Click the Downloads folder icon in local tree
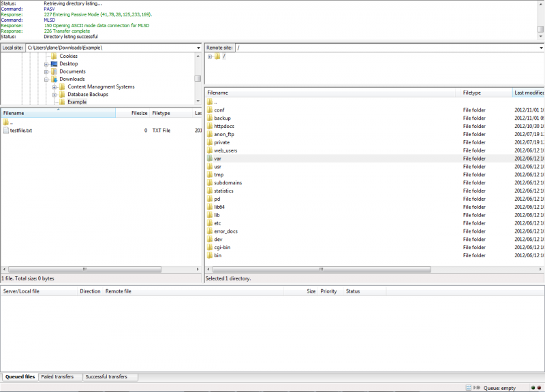This screenshot has width=545, height=392. coord(54,79)
